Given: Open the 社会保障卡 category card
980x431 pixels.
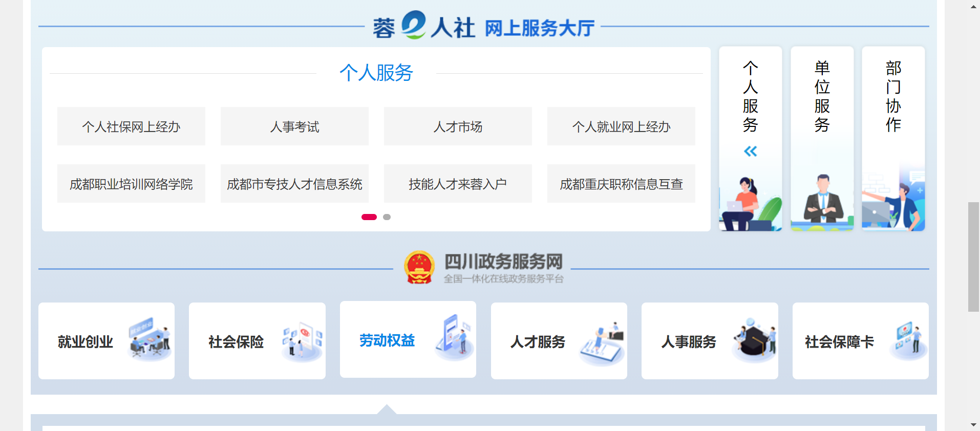Looking at the screenshot, I should coord(861,341).
